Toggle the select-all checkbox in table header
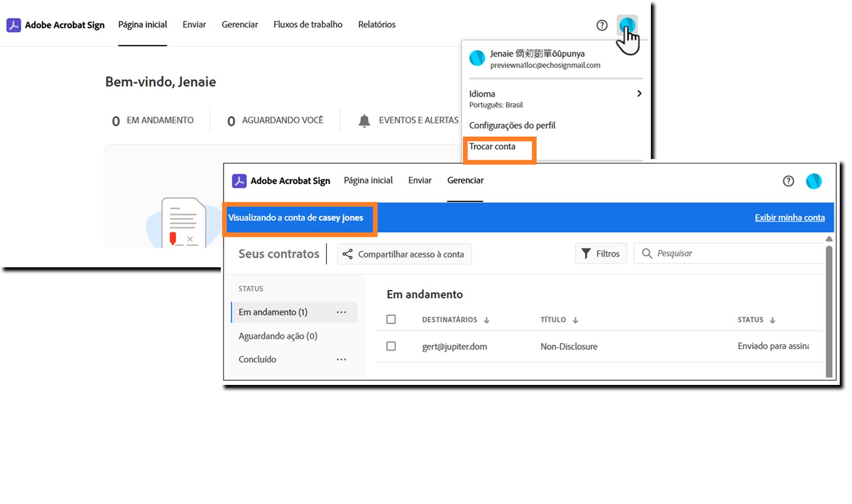The image size is (852, 504). (391, 320)
